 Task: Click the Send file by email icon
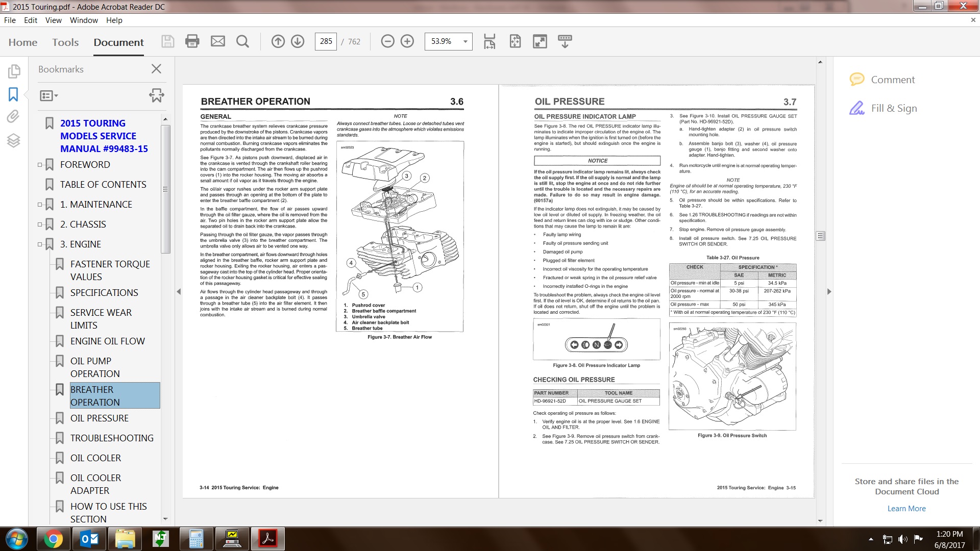[218, 41]
